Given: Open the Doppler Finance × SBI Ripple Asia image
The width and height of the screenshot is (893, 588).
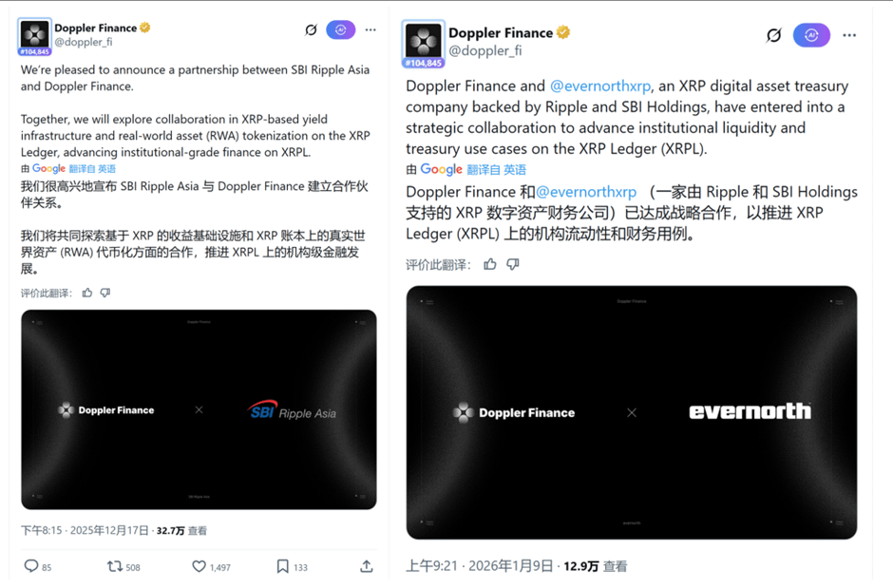Looking at the screenshot, I should (x=199, y=409).
